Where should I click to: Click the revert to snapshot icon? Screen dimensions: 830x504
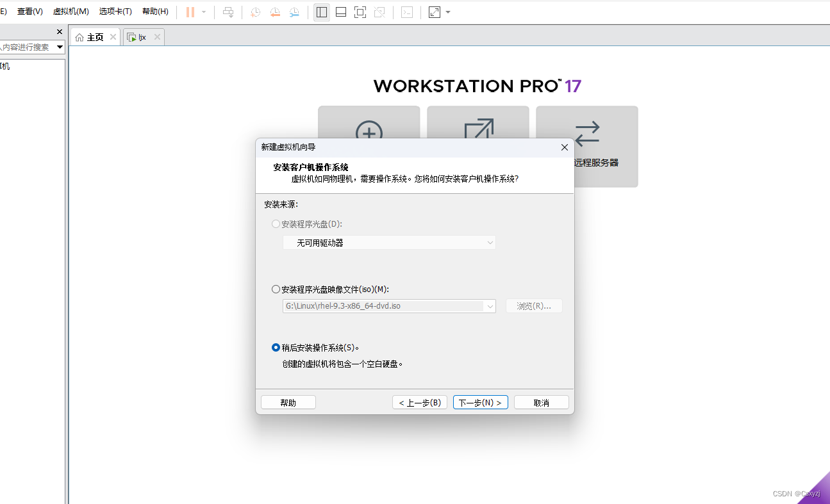[275, 12]
